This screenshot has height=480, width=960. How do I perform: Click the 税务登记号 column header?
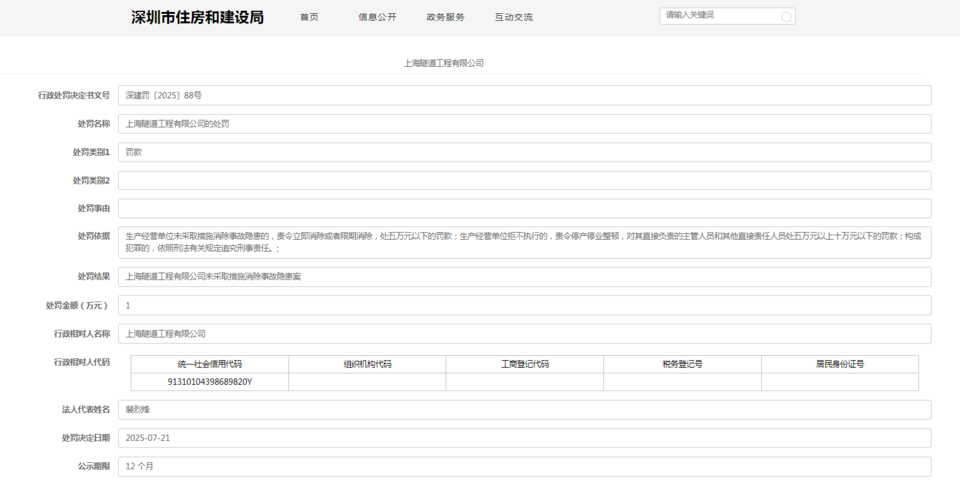[x=683, y=364]
